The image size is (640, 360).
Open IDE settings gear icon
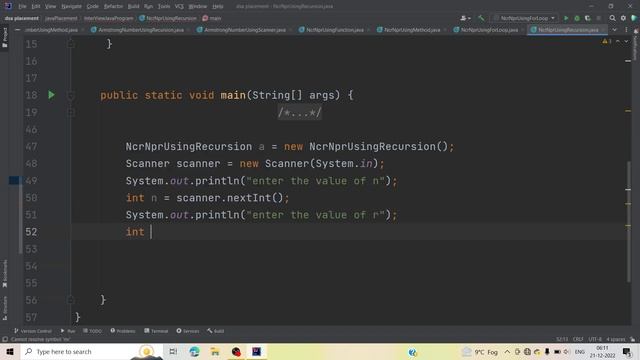[623, 18]
